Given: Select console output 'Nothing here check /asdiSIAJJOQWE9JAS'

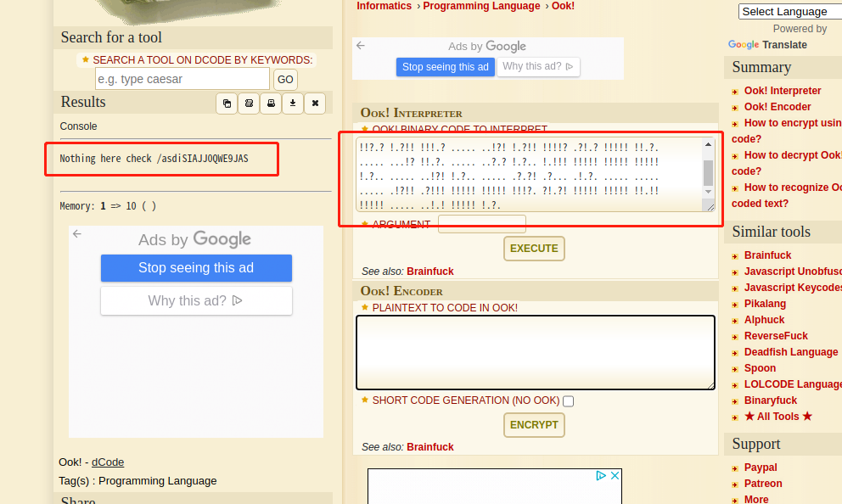Looking at the screenshot, I should click(x=154, y=159).
